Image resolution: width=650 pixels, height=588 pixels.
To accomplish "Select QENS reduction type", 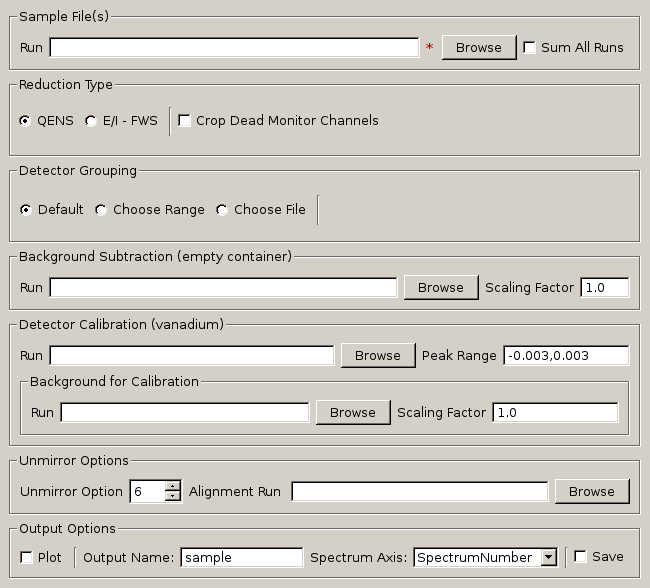I will (26, 121).
